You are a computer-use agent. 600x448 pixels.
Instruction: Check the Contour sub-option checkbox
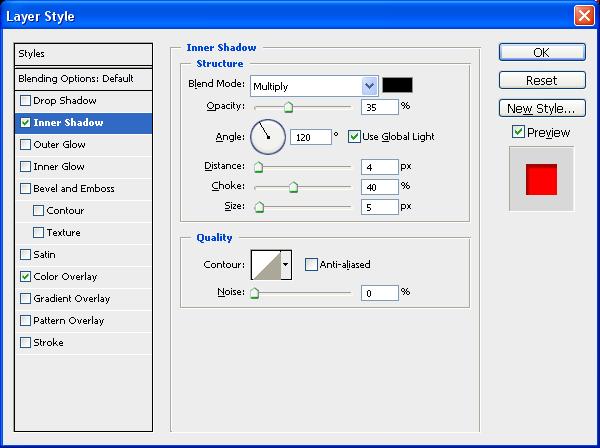coord(38,210)
